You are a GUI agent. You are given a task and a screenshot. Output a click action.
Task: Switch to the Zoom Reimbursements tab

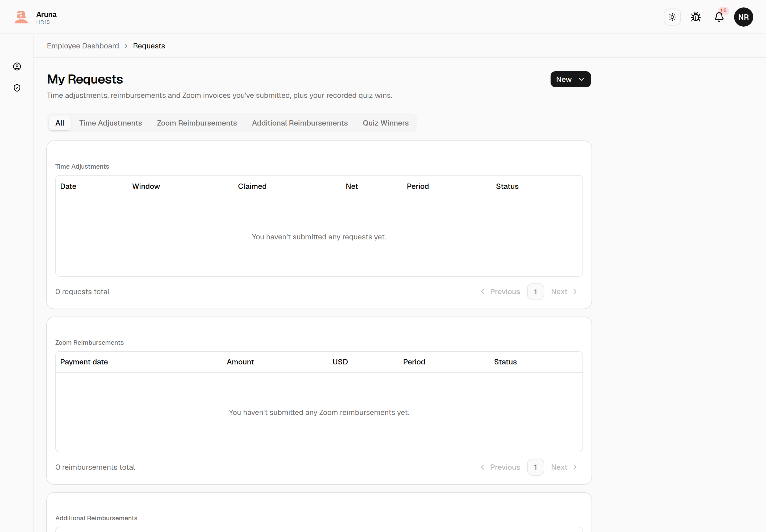tap(197, 123)
